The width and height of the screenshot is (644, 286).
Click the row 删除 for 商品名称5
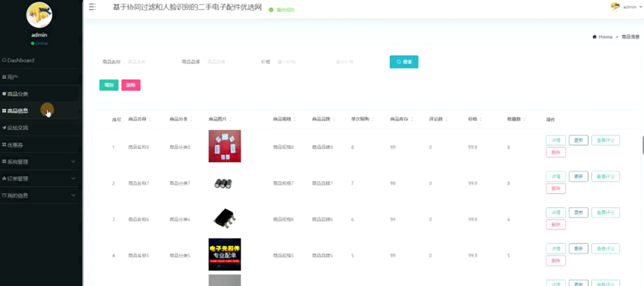click(x=555, y=261)
